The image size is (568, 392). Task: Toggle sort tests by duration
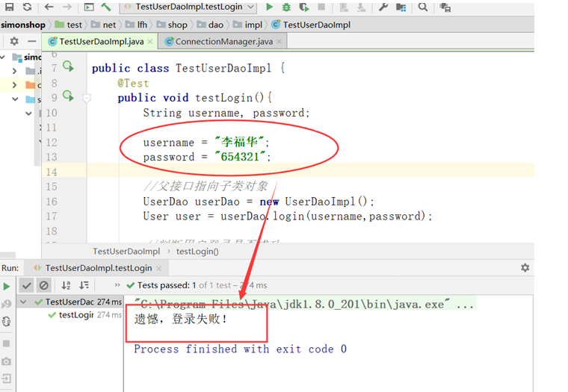tap(84, 285)
